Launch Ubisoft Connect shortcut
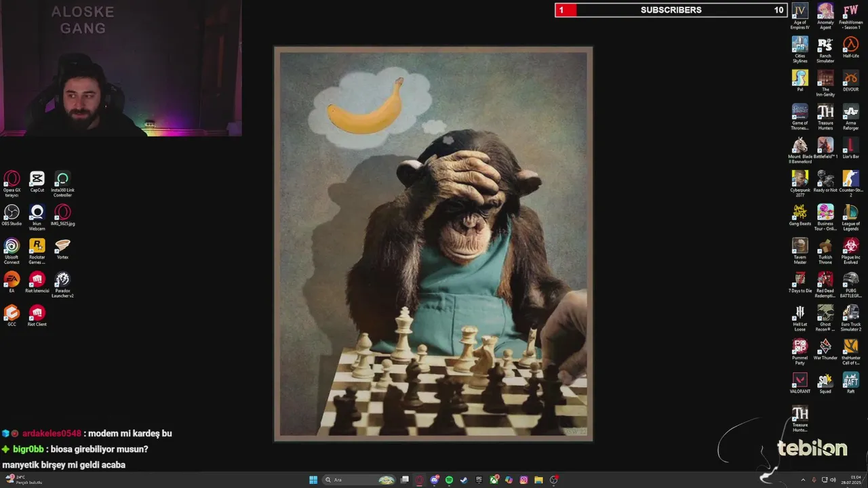868x488 pixels. [12, 251]
